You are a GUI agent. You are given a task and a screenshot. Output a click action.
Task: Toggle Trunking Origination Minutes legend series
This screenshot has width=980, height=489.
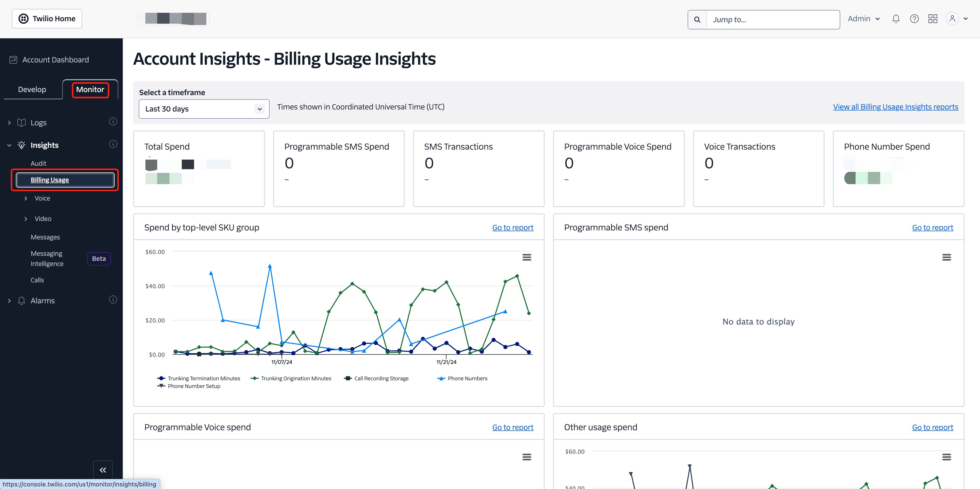tap(291, 379)
